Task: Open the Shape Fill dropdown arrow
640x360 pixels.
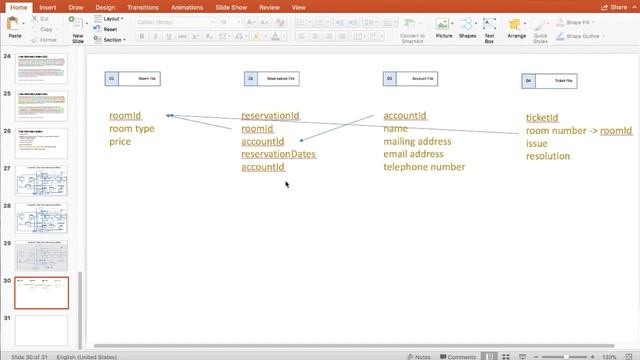Action: tap(593, 22)
